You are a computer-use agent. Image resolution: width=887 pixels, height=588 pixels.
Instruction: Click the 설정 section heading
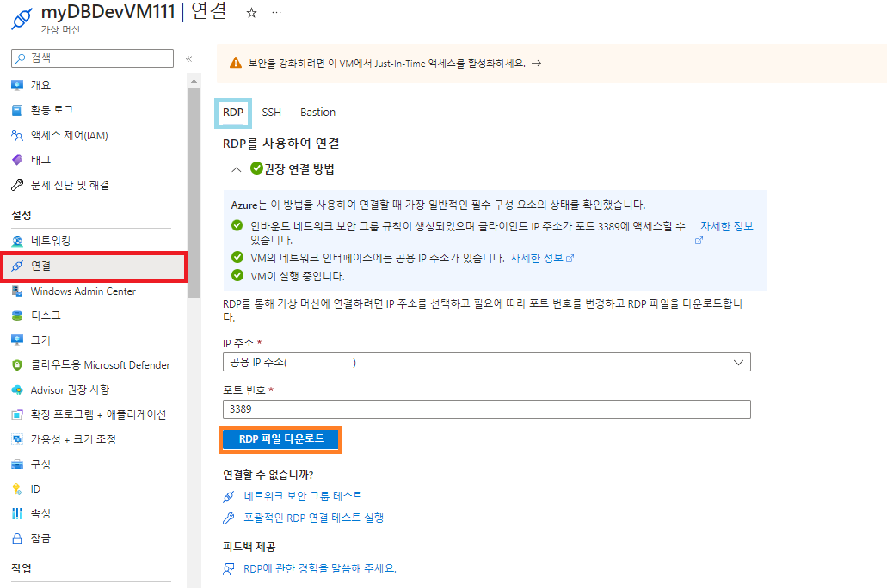pos(22,216)
